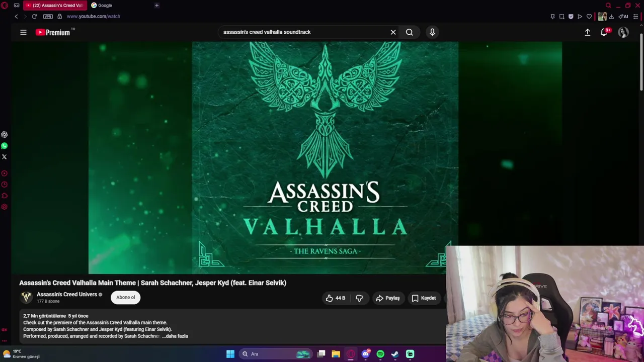The height and width of the screenshot is (362, 644).
Task: Open the clock-shaped history icon in sidebar
Action: click(x=5, y=185)
